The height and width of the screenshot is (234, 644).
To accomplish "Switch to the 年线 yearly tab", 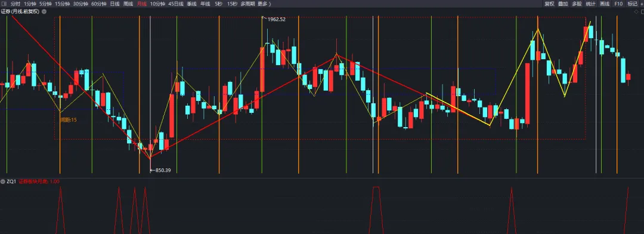I will (205, 4).
